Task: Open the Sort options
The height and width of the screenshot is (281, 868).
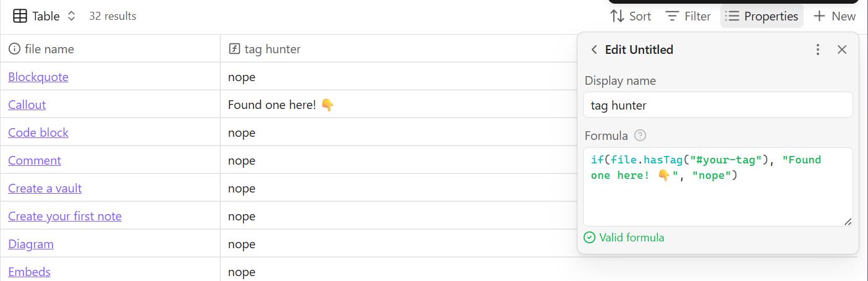Action: tap(631, 16)
